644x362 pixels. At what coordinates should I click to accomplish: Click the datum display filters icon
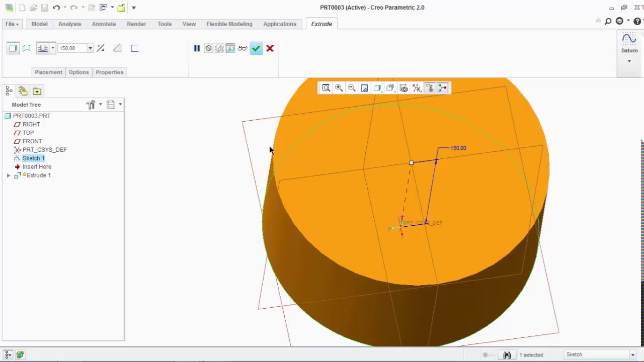416,88
